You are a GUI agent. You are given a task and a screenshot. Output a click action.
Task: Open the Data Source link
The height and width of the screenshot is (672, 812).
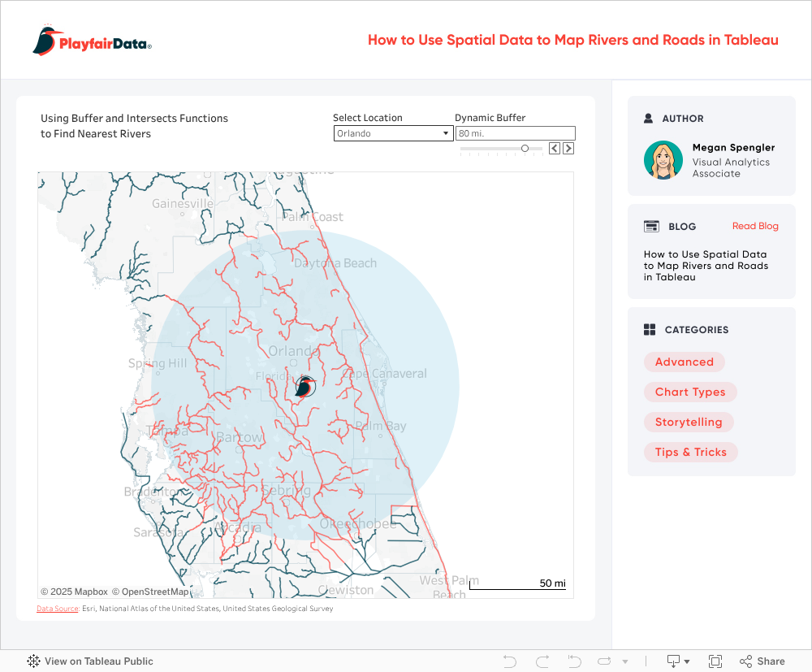58,609
